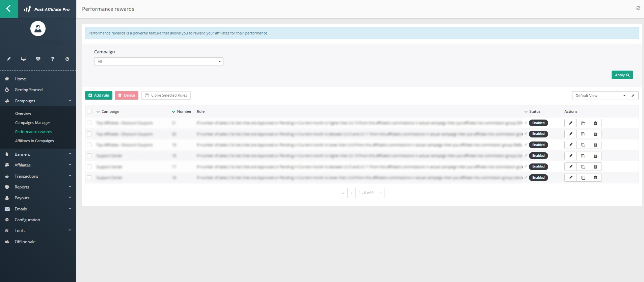Click pencil icon beside Default View dropdown
Screen dimensions: 644x282
(633, 96)
